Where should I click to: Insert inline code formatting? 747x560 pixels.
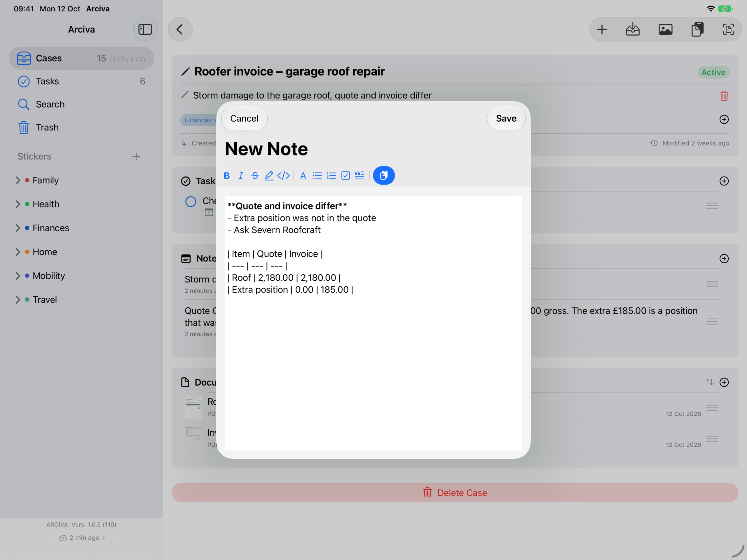283,176
